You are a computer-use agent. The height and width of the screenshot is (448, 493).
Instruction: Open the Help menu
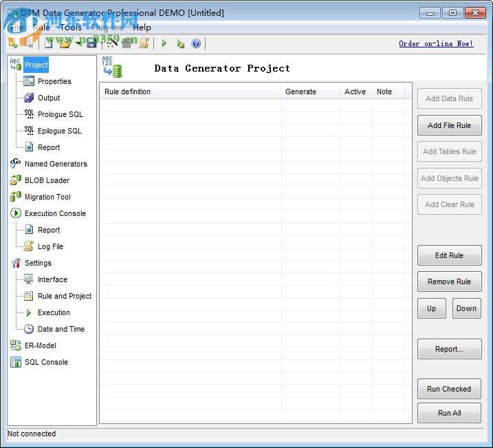[142, 28]
